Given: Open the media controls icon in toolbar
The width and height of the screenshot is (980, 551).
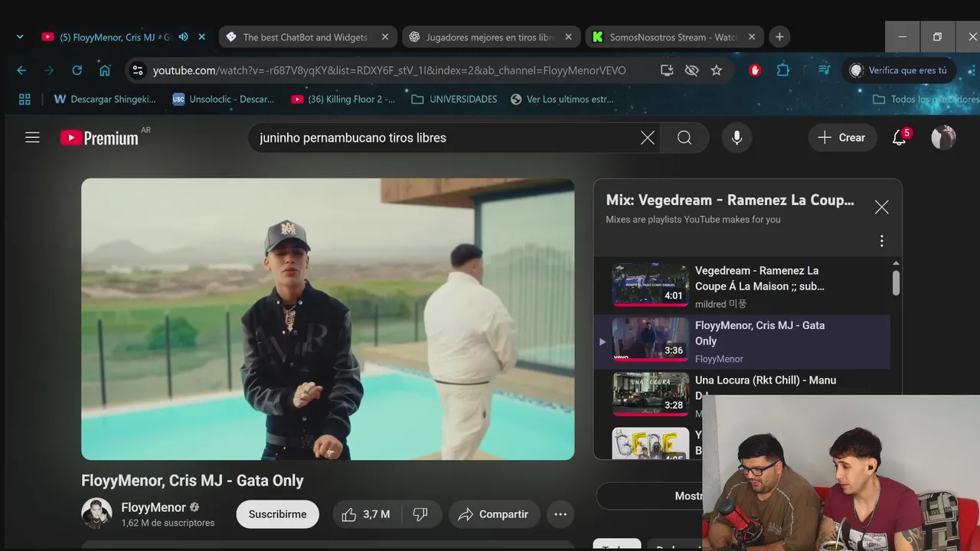Looking at the screenshot, I should [824, 70].
